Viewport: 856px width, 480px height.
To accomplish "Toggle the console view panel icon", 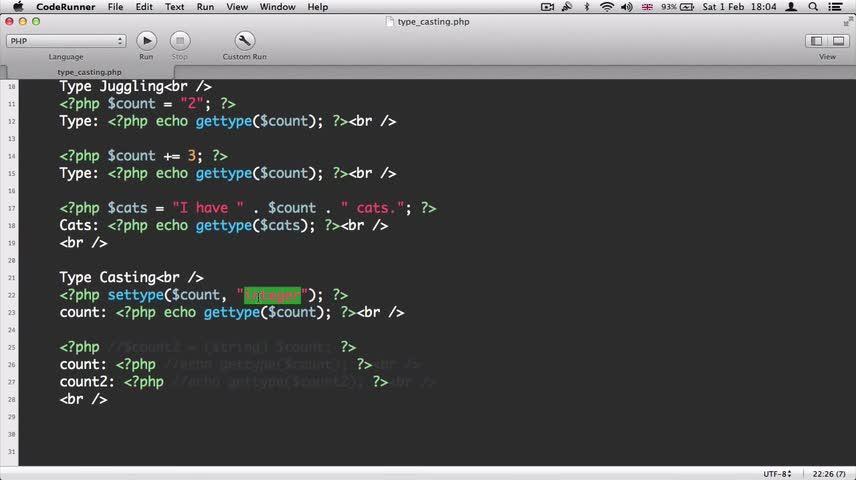I will (839, 41).
